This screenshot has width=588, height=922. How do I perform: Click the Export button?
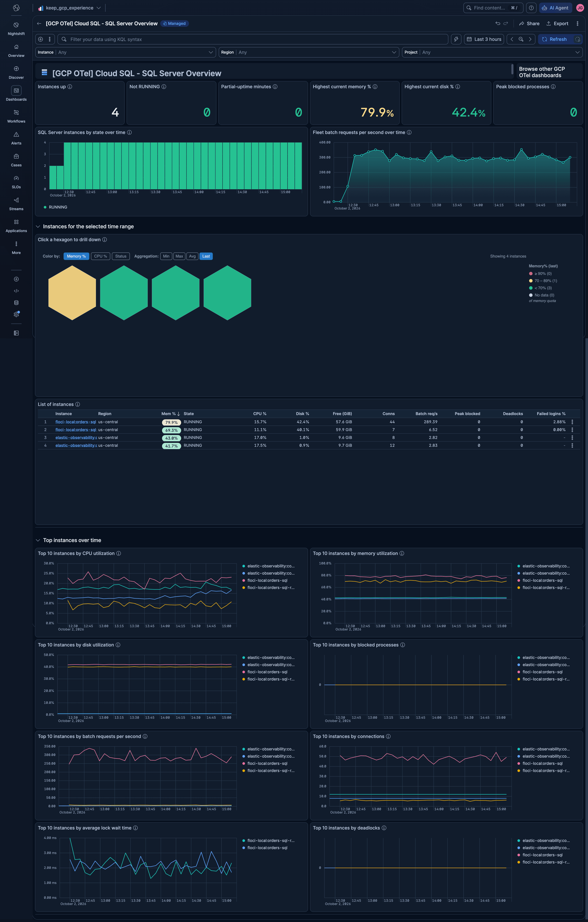tap(557, 23)
